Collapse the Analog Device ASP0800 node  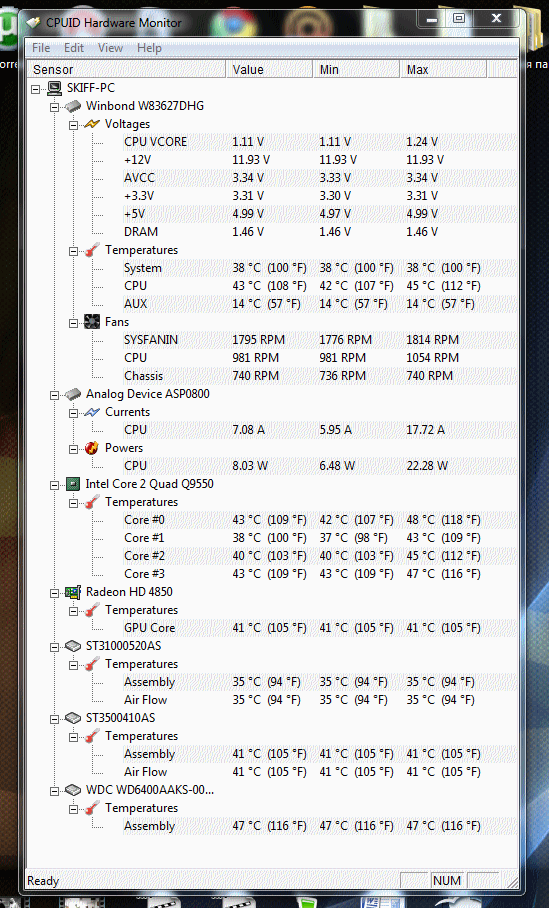click(x=54, y=395)
